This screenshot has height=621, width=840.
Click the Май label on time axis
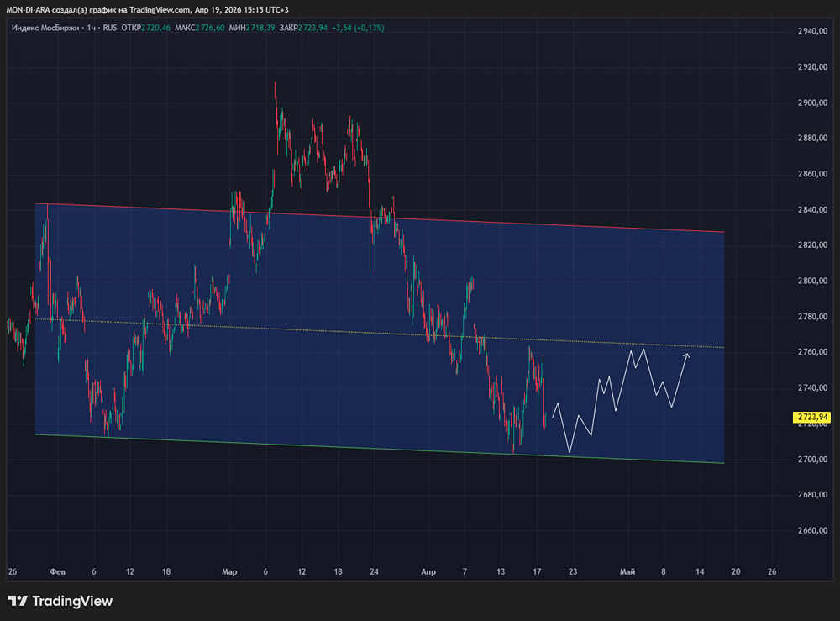pos(627,572)
